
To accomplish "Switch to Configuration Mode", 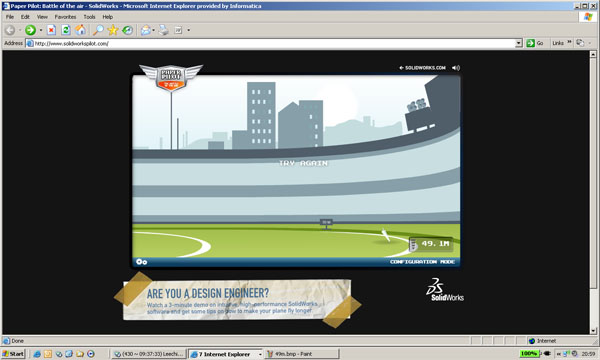I will [422, 262].
